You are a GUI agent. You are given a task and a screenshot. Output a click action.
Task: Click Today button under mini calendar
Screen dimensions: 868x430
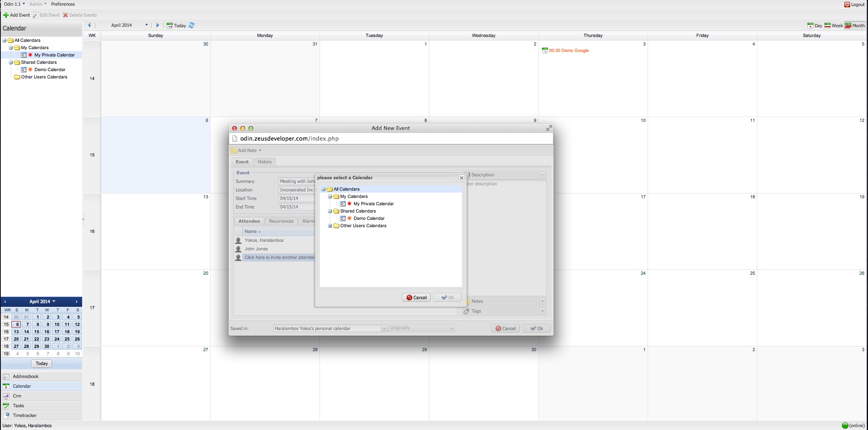(x=41, y=363)
